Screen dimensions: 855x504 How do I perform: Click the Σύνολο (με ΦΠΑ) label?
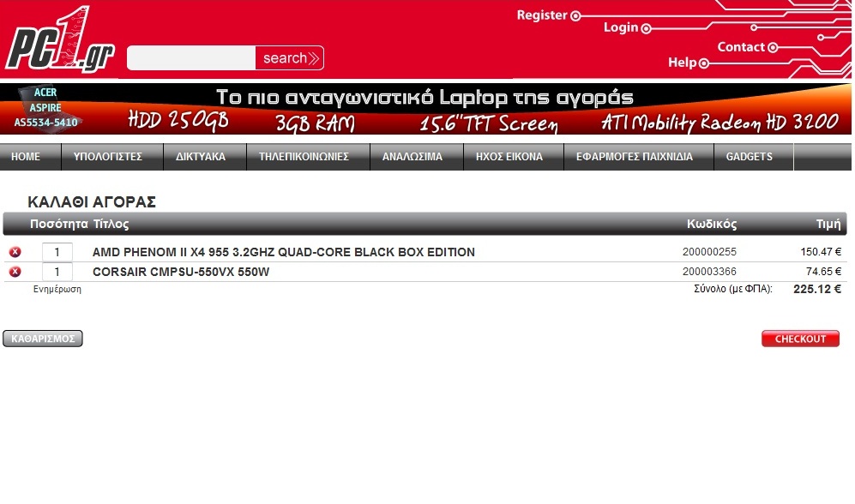pyautogui.click(x=733, y=289)
